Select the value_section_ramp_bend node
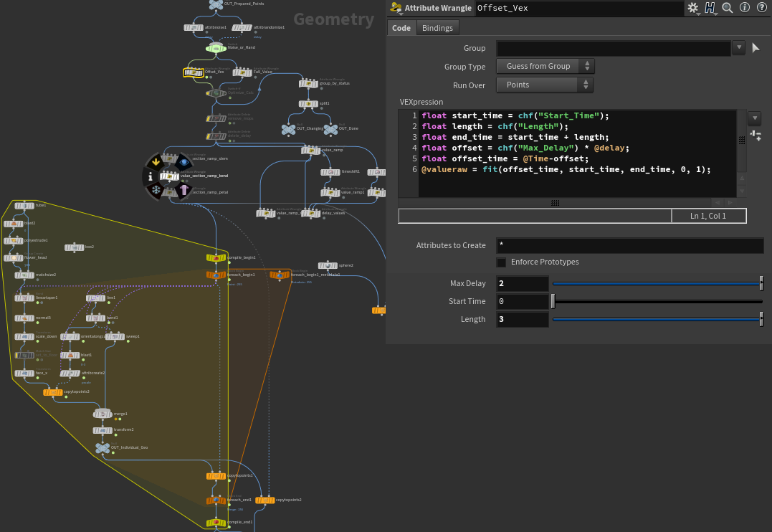 [169, 176]
